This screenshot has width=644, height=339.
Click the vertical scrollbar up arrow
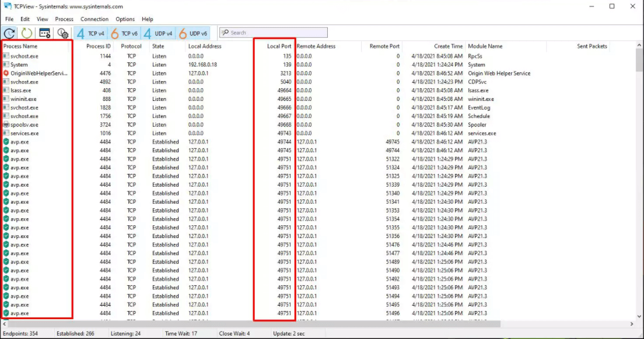point(639,45)
